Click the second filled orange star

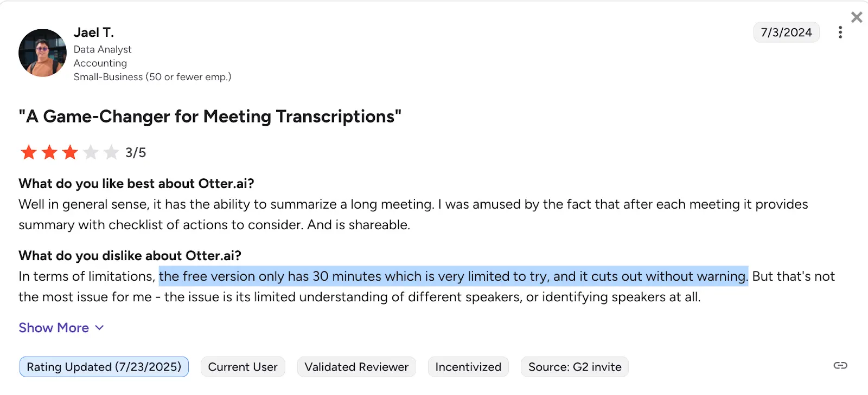pos(49,152)
